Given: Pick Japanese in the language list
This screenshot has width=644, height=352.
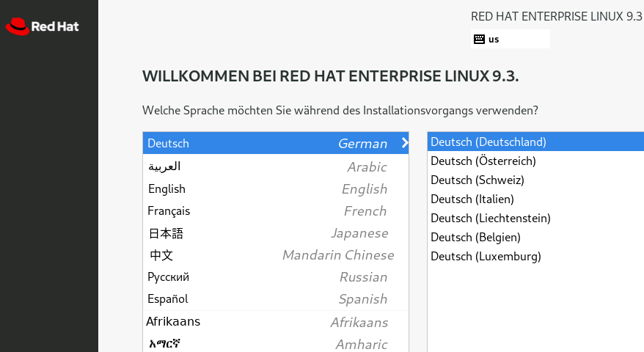Looking at the screenshot, I should 275,233.
